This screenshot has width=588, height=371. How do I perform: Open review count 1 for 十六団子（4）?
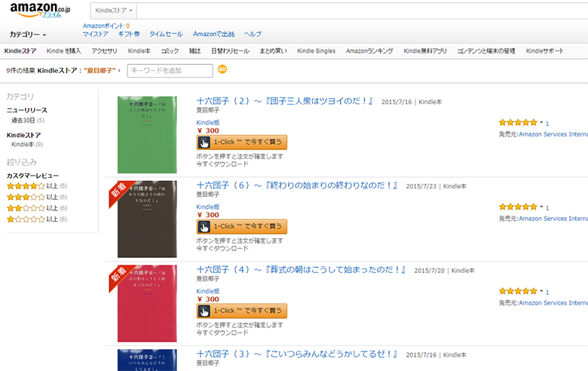pos(547,293)
